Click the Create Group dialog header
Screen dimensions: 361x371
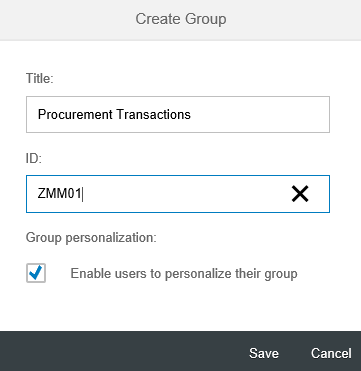click(x=181, y=19)
